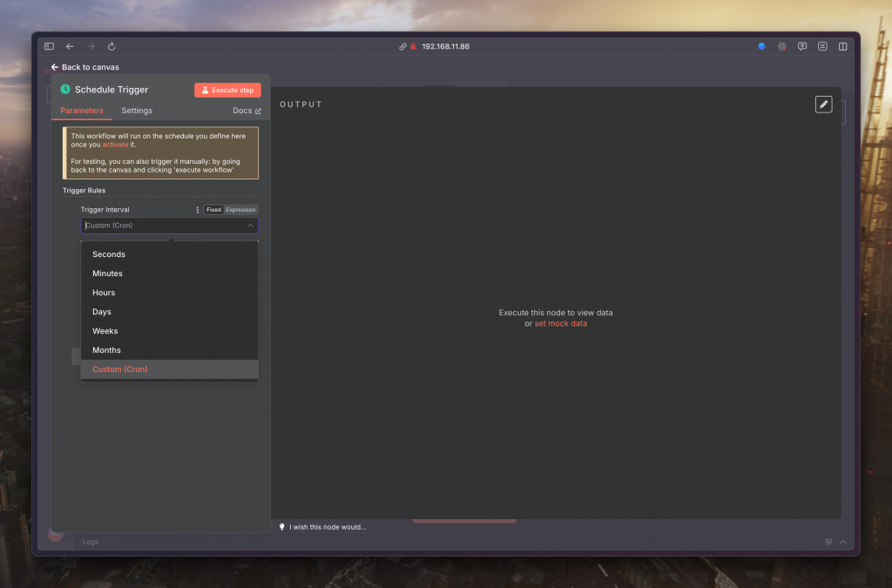Image resolution: width=892 pixels, height=588 pixels.
Task: Open the atom-shaped extension icon
Action: [782, 47]
